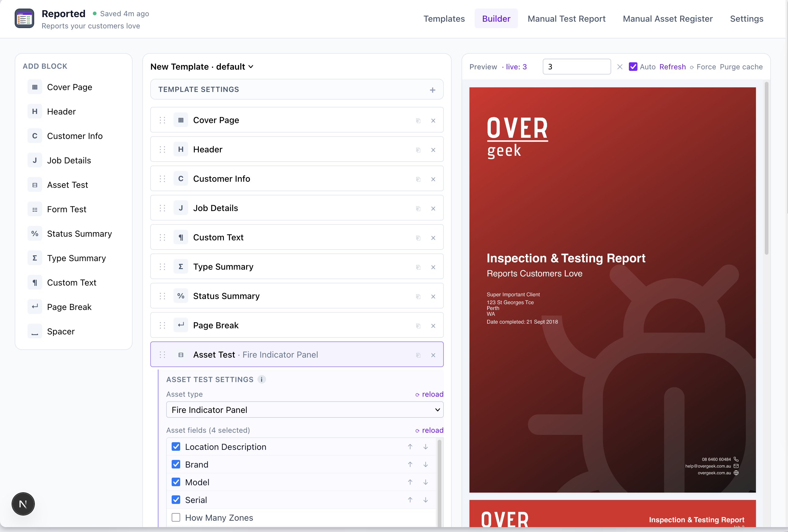The image size is (788, 532).
Task: Toggle the Auto refresh checkbox
Action: (x=633, y=67)
